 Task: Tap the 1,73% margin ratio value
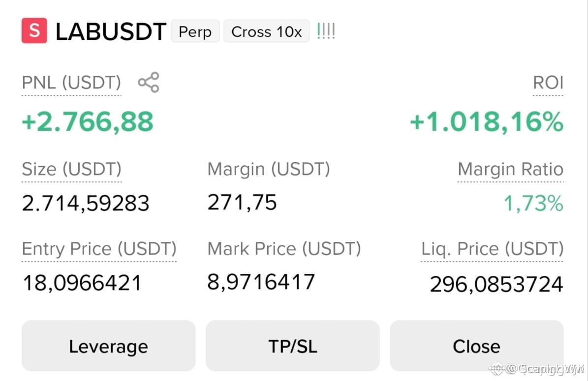click(533, 203)
